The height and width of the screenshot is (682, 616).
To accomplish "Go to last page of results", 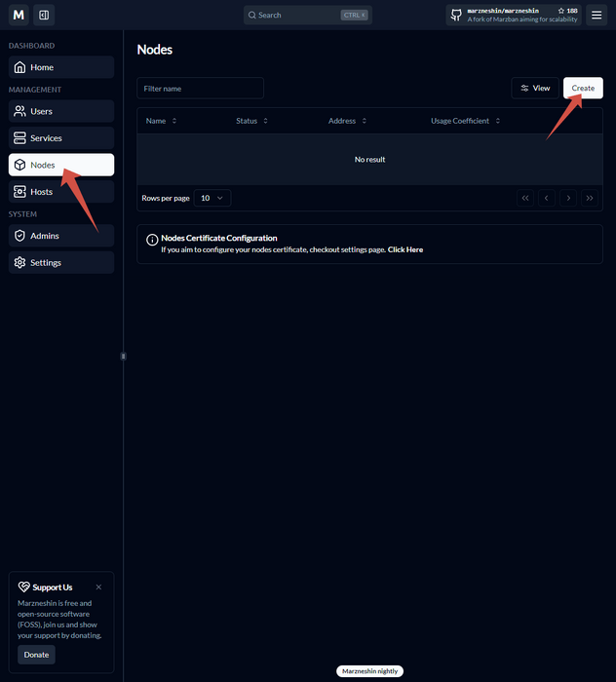I will pos(589,198).
